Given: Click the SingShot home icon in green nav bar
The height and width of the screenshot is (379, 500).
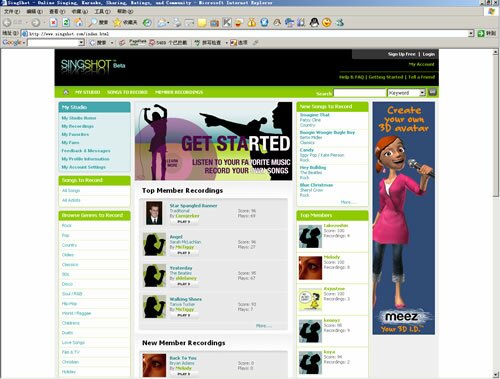Looking at the screenshot, I should click(66, 92).
